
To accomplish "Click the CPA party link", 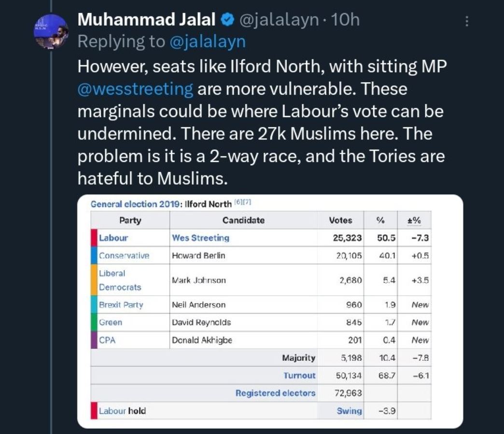I will (107, 340).
